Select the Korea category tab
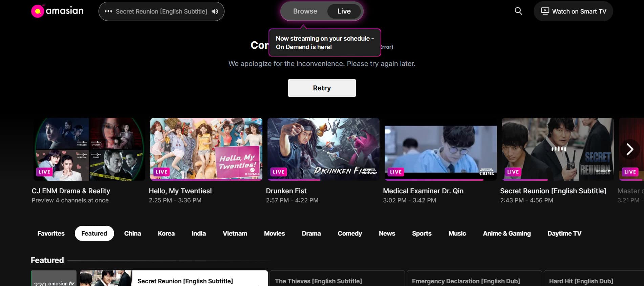The image size is (644, 286). point(166,234)
